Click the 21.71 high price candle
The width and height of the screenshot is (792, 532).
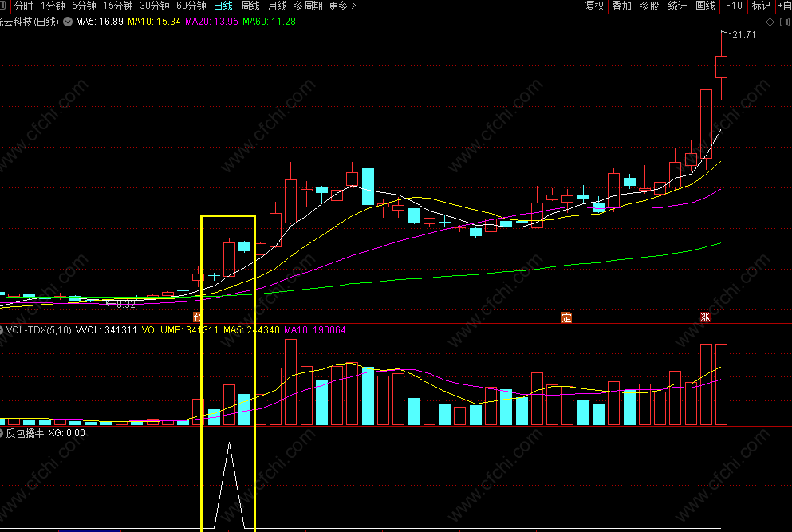click(x=721, y=67)
